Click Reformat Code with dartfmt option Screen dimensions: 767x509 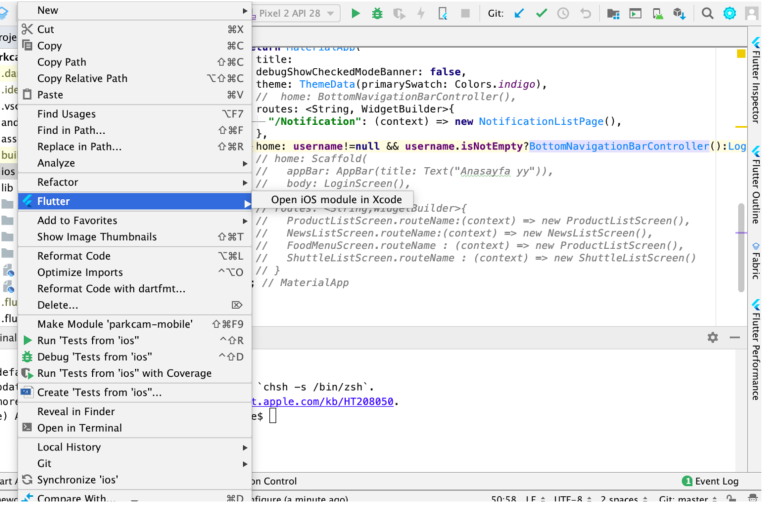click(x=111, y=288)
